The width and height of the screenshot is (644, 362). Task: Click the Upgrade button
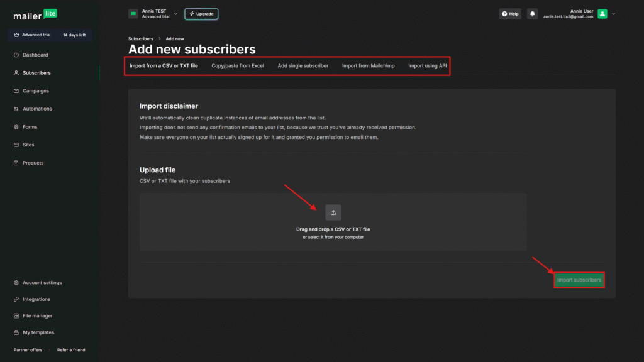click(201, 14)
